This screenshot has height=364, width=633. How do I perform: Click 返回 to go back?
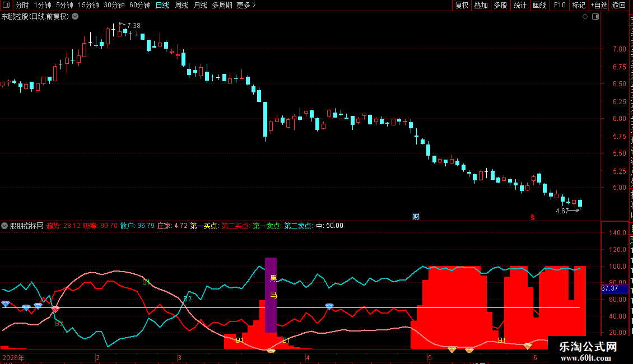(619, 5)
